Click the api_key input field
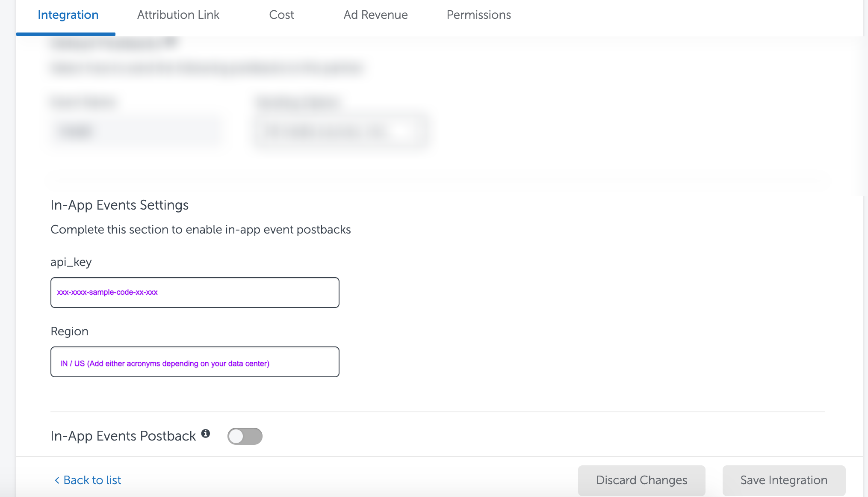868x497 pixels. point(195,293)
